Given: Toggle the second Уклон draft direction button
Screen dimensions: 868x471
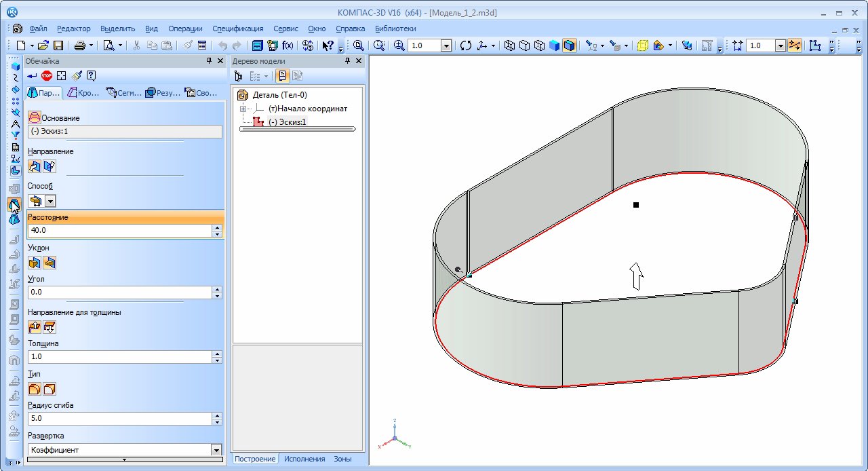Looking at the screenshot, I should pos(50,263).
